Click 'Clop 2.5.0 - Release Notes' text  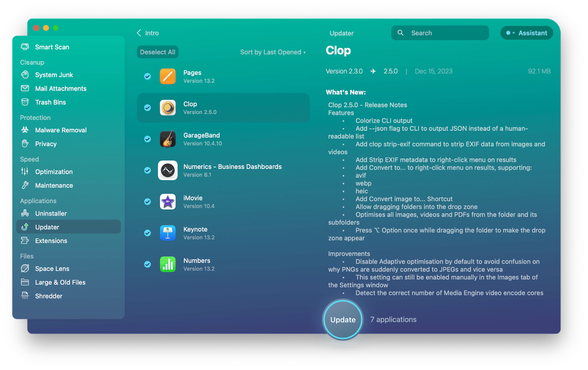point(367,105)
